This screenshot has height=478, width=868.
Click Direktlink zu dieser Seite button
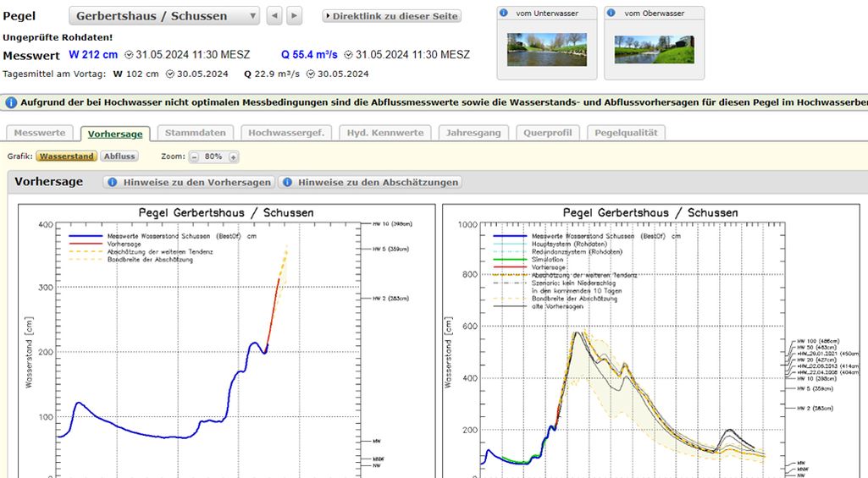391,16
